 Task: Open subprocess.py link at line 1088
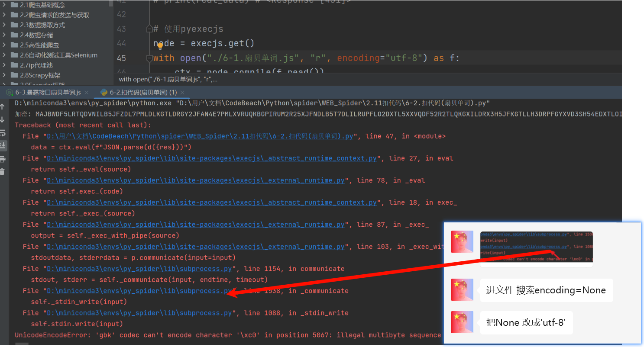[139, 313]
